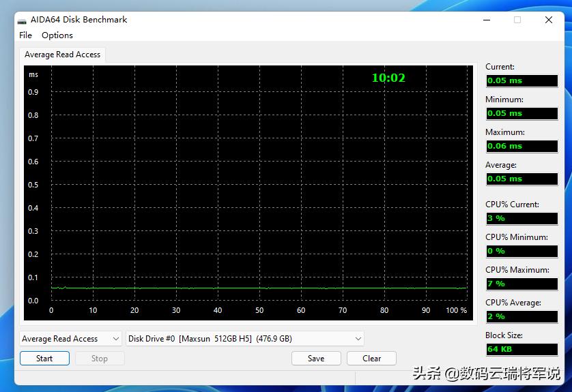Click the Block Size label
Image resolution: width=572 pixels, height=392 pixels.
point(504,335)
